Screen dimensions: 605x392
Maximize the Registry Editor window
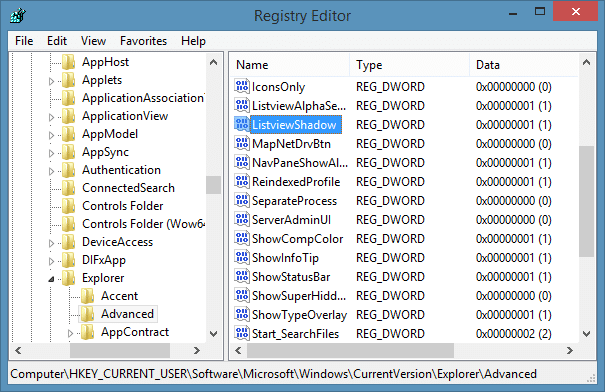(x=540, y=12)
